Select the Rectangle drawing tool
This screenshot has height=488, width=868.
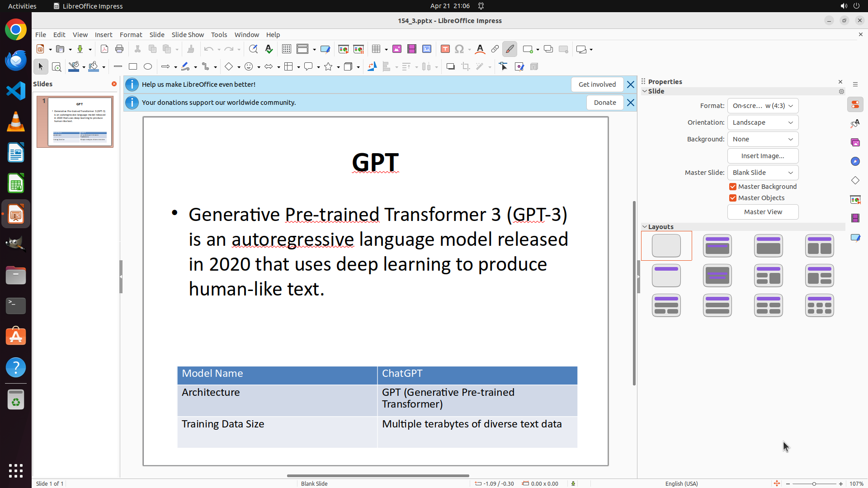[133, 67]
